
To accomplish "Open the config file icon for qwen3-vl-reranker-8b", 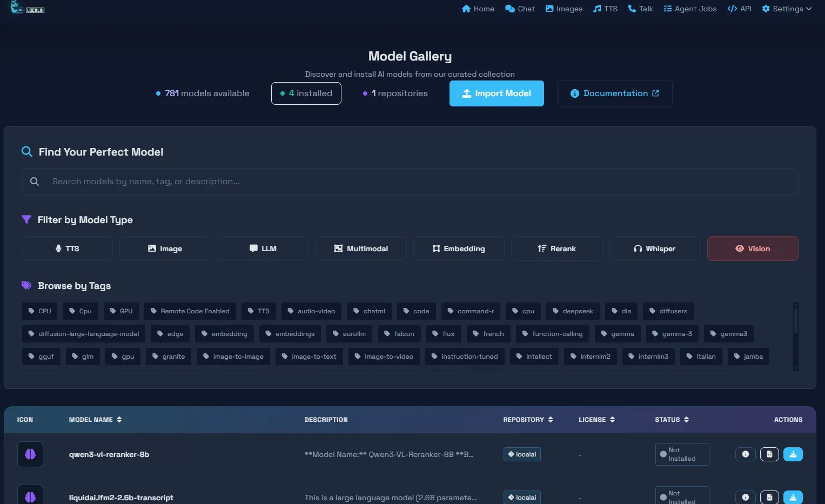I will tap(769, 454).
